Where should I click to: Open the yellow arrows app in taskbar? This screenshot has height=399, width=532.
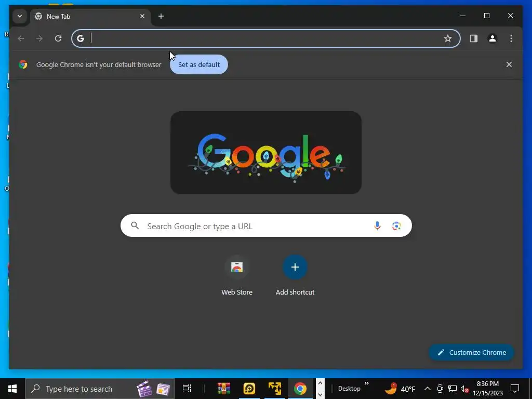[x=274, y=389]
